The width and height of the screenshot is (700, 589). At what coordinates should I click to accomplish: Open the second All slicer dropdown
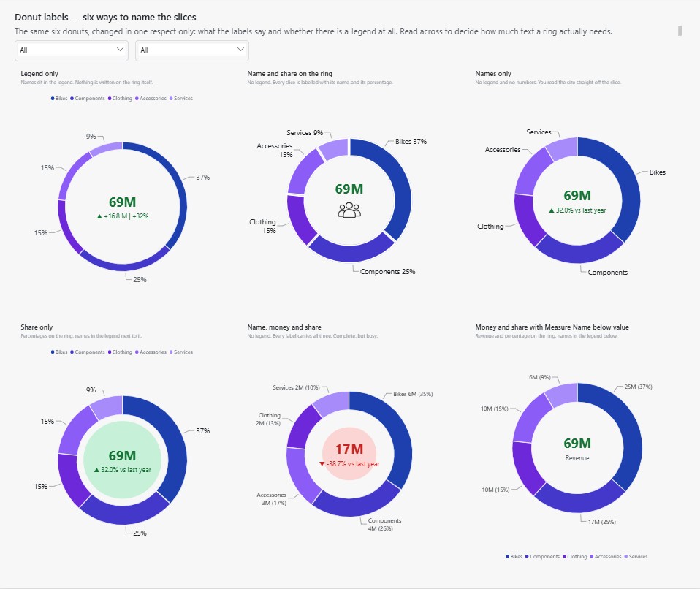(192, 50)
